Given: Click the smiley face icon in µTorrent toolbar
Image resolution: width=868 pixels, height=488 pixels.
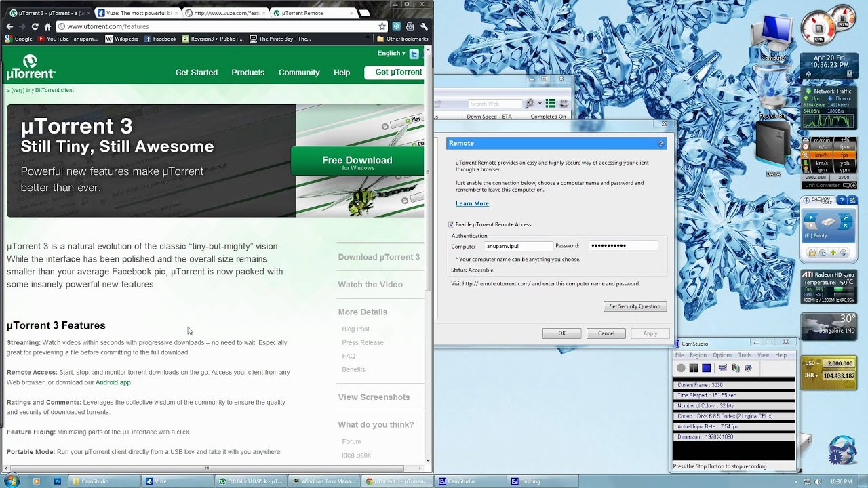Looking at the screenshot, I should coord(564,104).
